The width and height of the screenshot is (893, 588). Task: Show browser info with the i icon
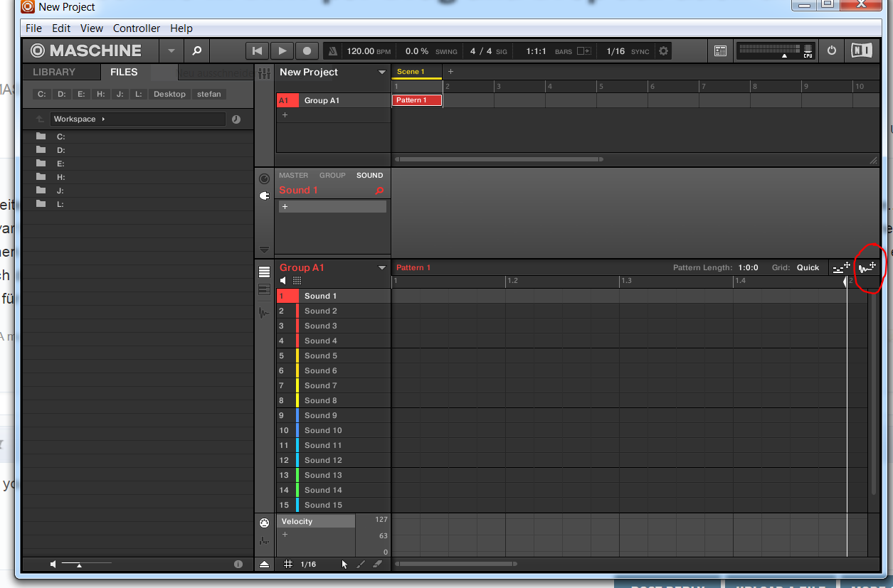click(238, 564)
